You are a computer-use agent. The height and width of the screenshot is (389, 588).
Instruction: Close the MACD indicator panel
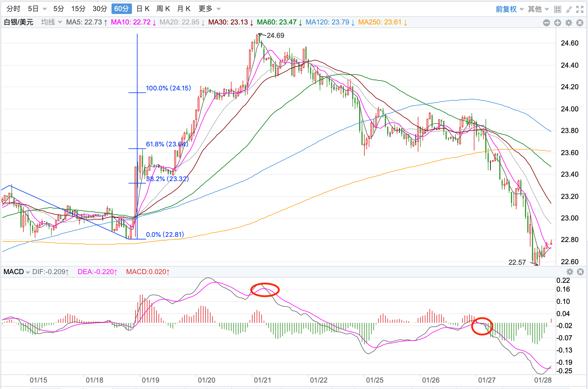pyautogui.click(x=580, y=272)
